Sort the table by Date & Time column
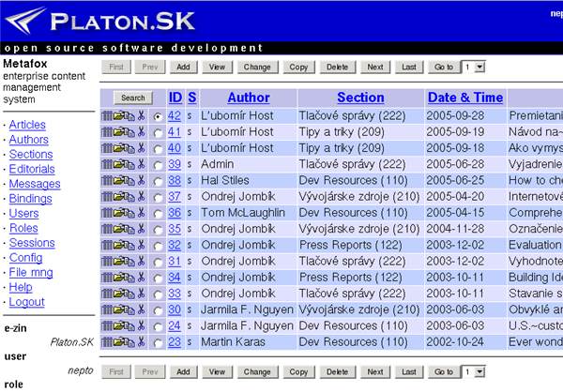 (x=464, y=98)
